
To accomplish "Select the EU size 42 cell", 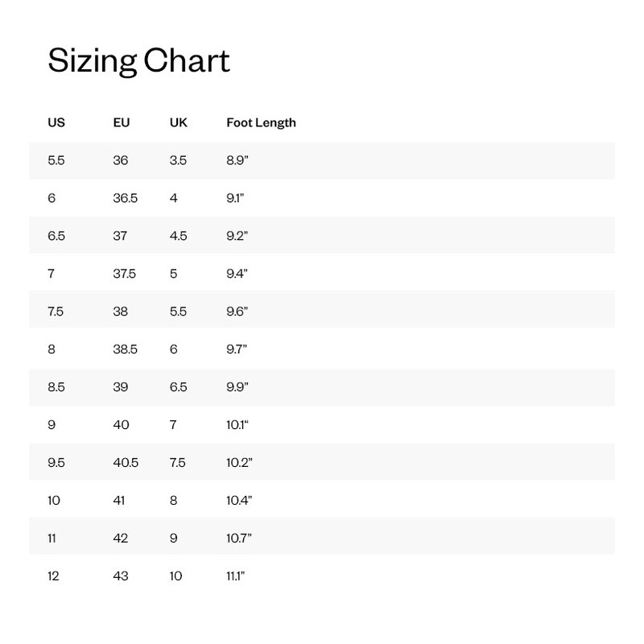I will tap(121, 539).
